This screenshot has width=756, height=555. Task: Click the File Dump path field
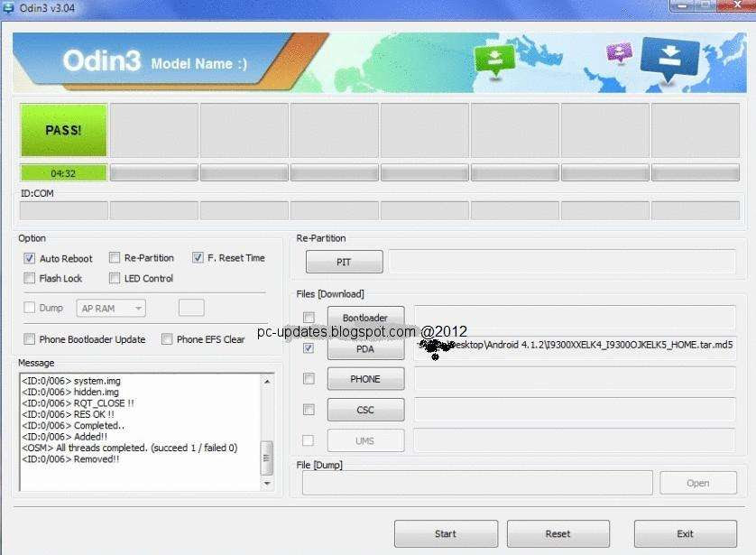coord(477,483)
